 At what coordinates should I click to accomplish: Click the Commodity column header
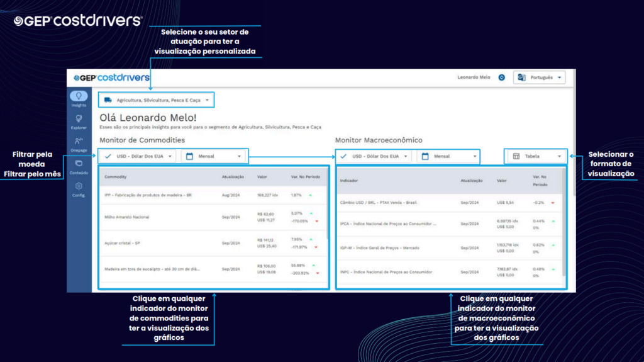(116, 177)
